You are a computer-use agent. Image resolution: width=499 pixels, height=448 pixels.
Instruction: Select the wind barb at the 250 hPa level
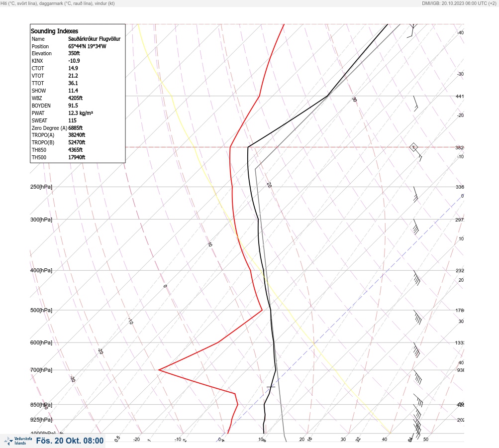point(415,195)
